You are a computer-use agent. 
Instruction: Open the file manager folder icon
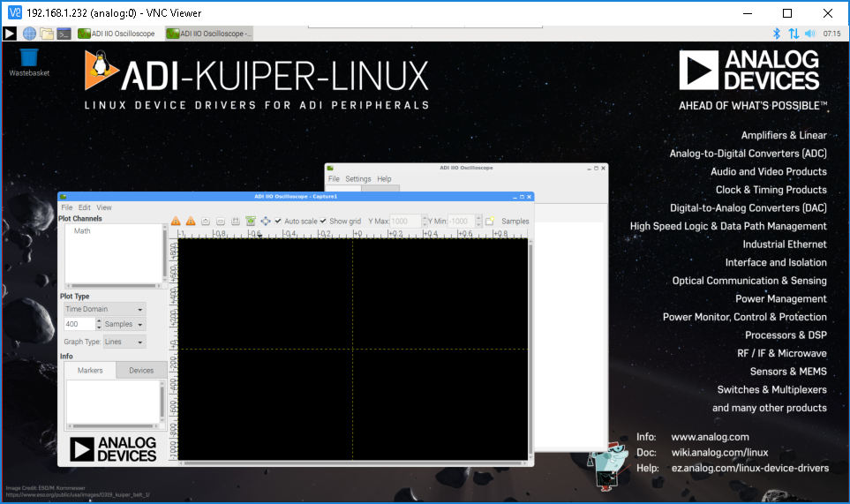(x=47, y=34)
